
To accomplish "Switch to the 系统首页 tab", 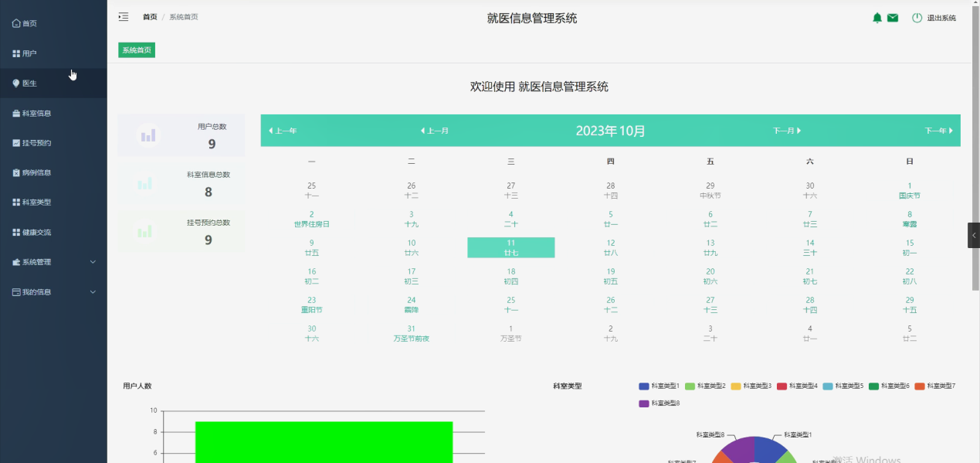I will [136, 49].
